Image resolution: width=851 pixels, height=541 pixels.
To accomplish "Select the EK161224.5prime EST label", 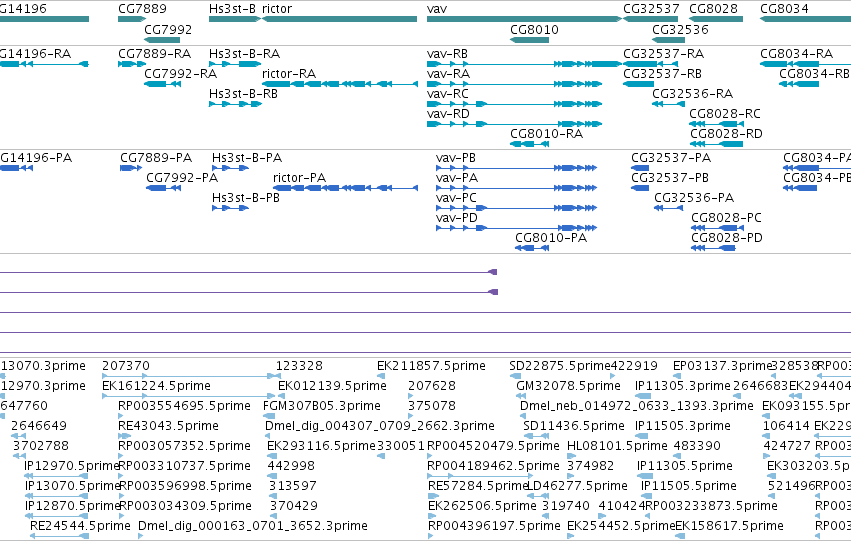I will click(x=156, y=386).
